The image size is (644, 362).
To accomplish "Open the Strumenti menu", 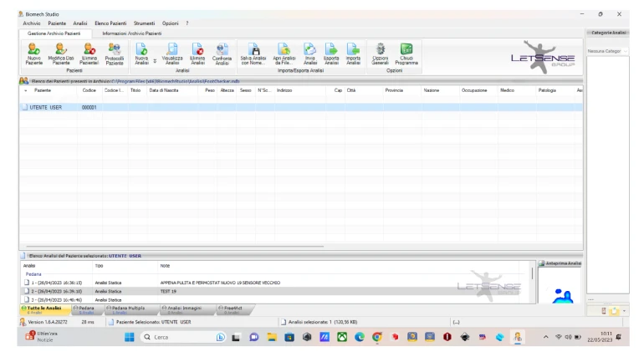I will [144, 23].
